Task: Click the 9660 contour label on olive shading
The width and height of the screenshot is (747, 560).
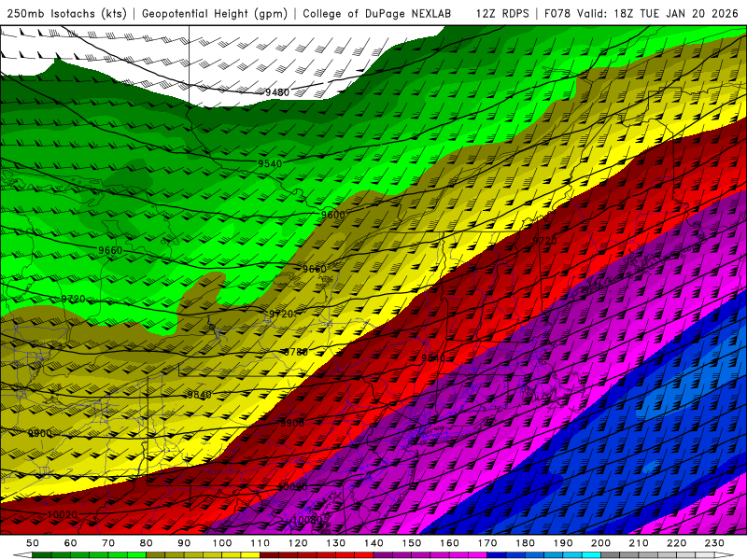Action: [x=315, y=269]
